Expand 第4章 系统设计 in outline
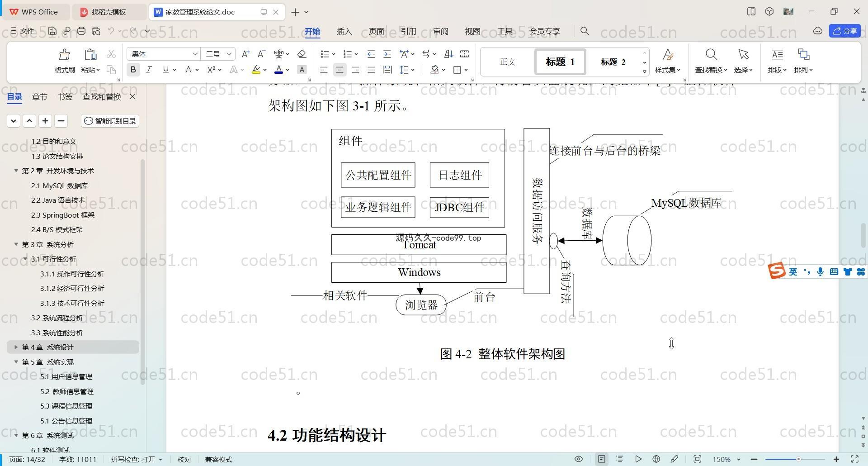Screen dimensions: 868x466 16,347
